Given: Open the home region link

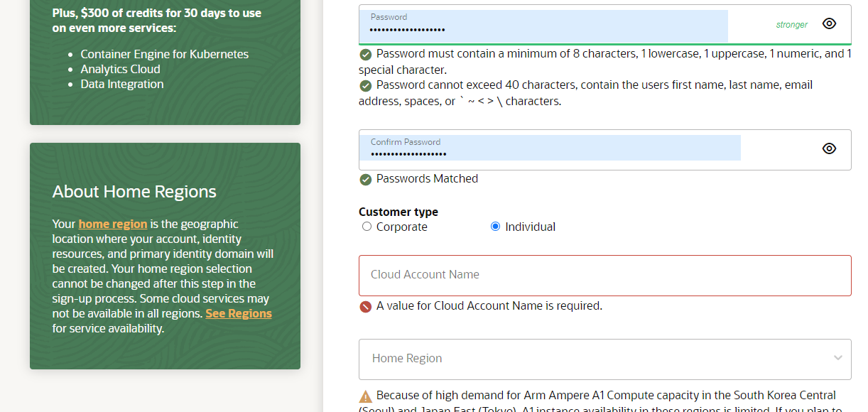Looking at the screenshot, I should point(112,223).
